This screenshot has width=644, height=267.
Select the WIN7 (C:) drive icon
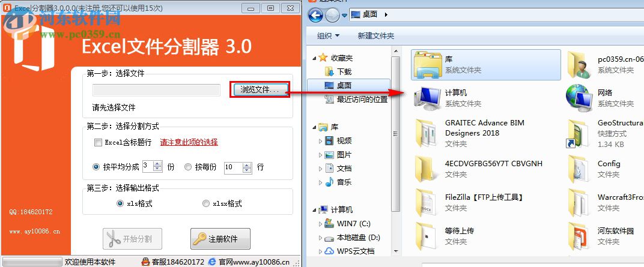(329, 224)
